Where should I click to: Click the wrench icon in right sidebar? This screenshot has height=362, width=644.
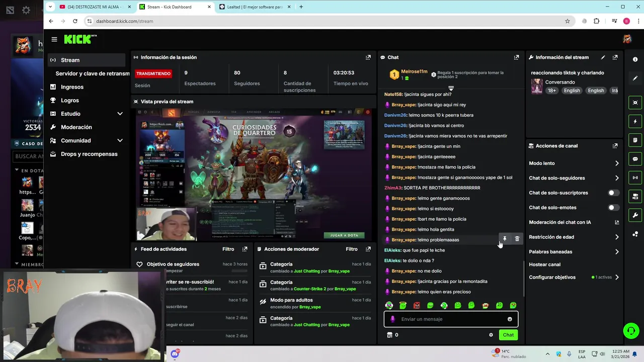pos(635,215)
